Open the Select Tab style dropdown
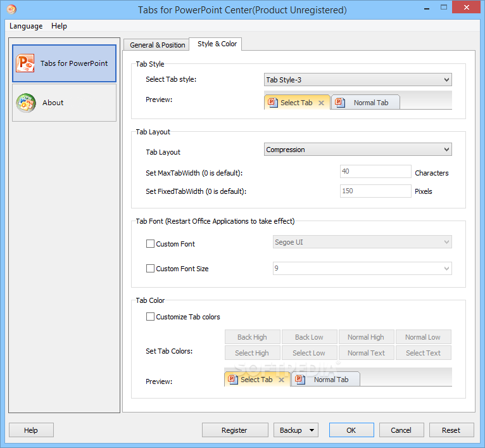Image resolution: width=485 pixels, height=448 pixels. 358,80
